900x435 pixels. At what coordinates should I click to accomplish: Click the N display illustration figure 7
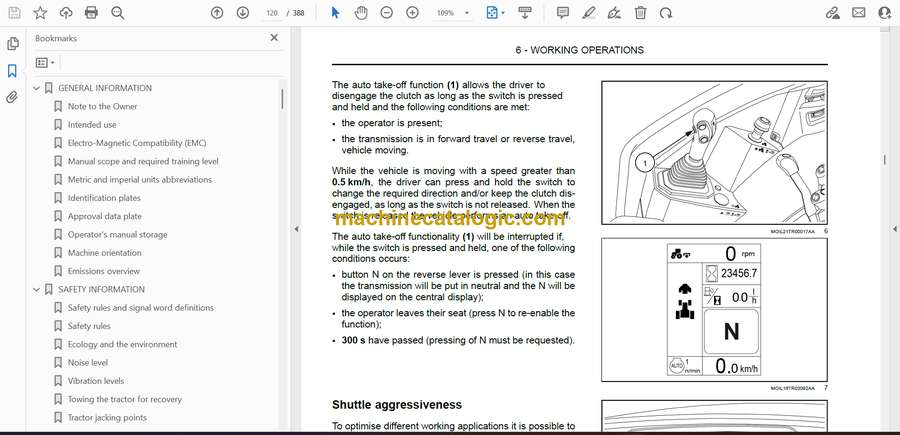(715, 310)
